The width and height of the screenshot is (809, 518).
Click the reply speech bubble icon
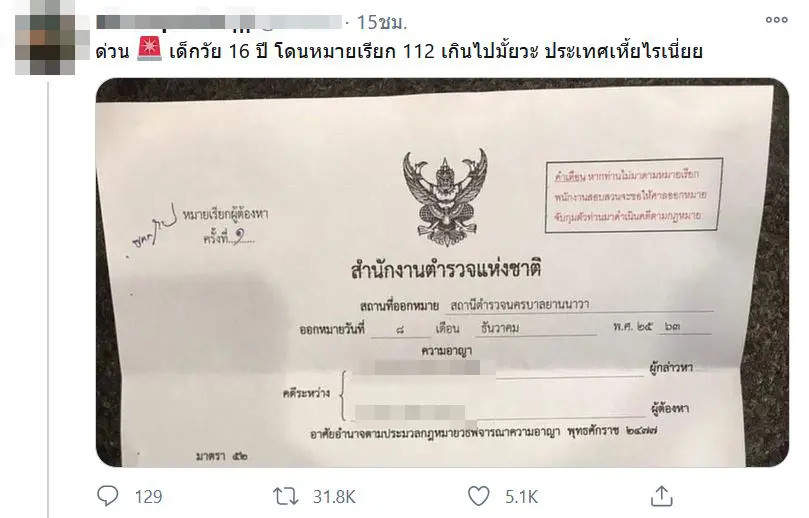coord(108,496)
